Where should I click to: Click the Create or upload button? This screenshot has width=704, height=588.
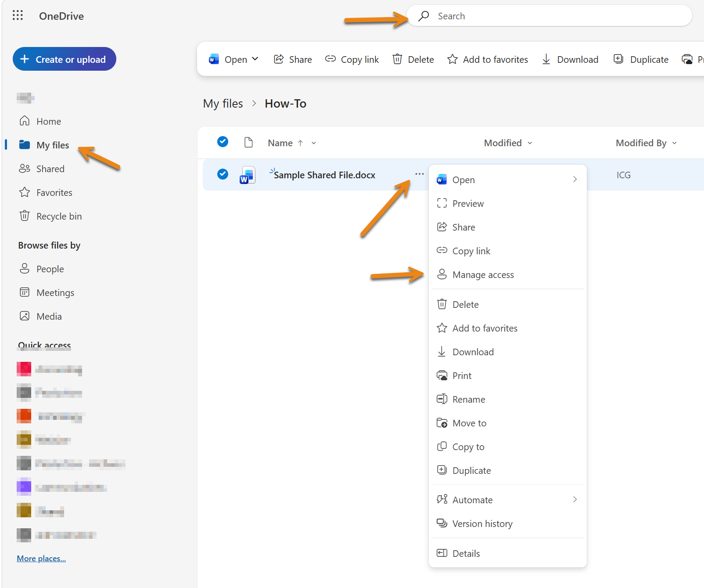[x=65, y=59]
